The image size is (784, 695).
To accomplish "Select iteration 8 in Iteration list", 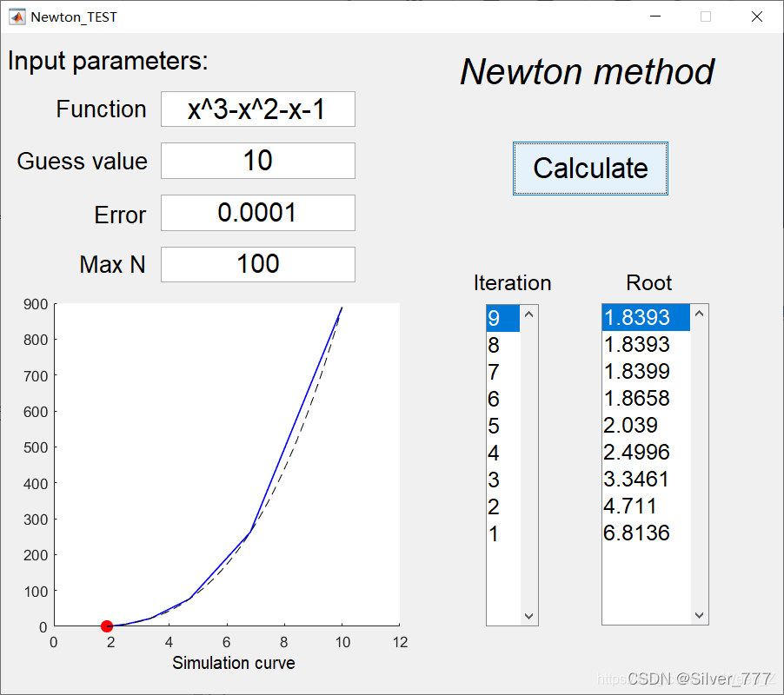I will coord(503,345).
